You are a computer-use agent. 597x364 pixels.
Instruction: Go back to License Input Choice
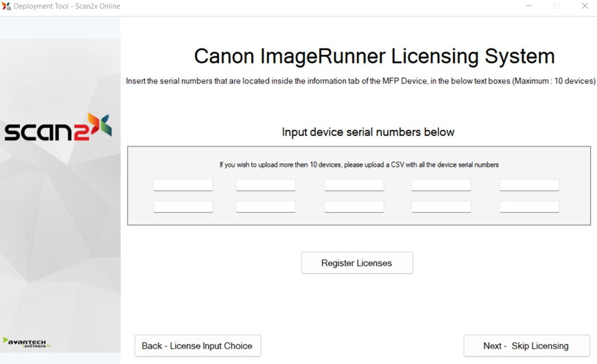pyautogui.click(x=197, y=346)
